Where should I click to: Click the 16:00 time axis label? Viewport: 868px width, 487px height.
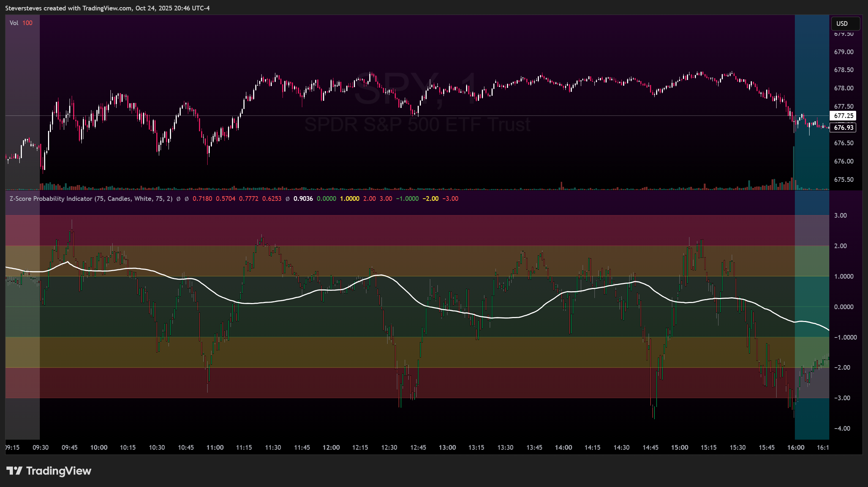tap(796, 448)
